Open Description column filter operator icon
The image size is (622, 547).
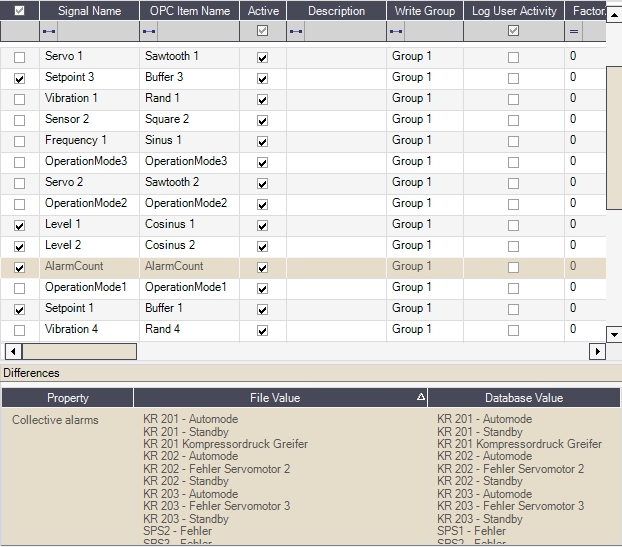click(x=296, y=32)
